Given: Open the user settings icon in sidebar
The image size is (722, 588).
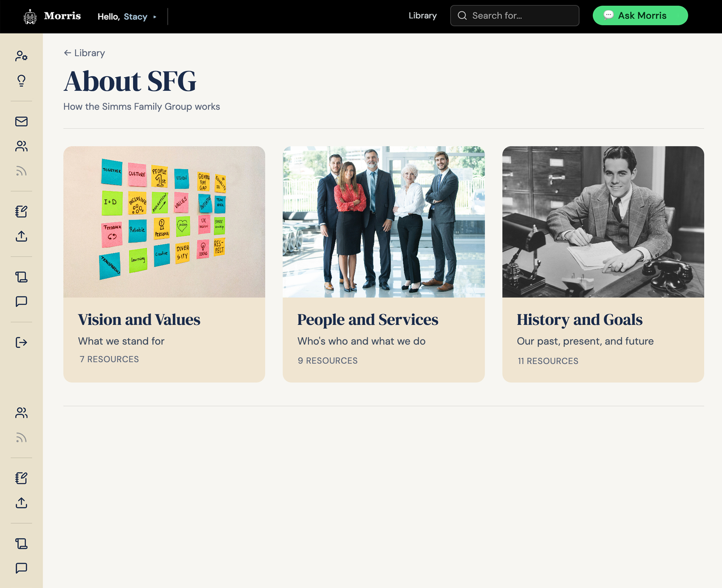Looking at the screenshot, I should (21, 56).
